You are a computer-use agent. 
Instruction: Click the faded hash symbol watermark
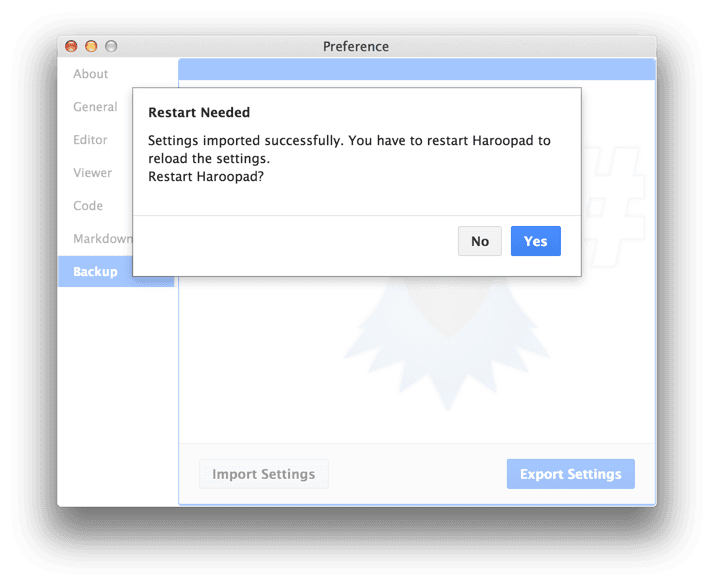614,200
